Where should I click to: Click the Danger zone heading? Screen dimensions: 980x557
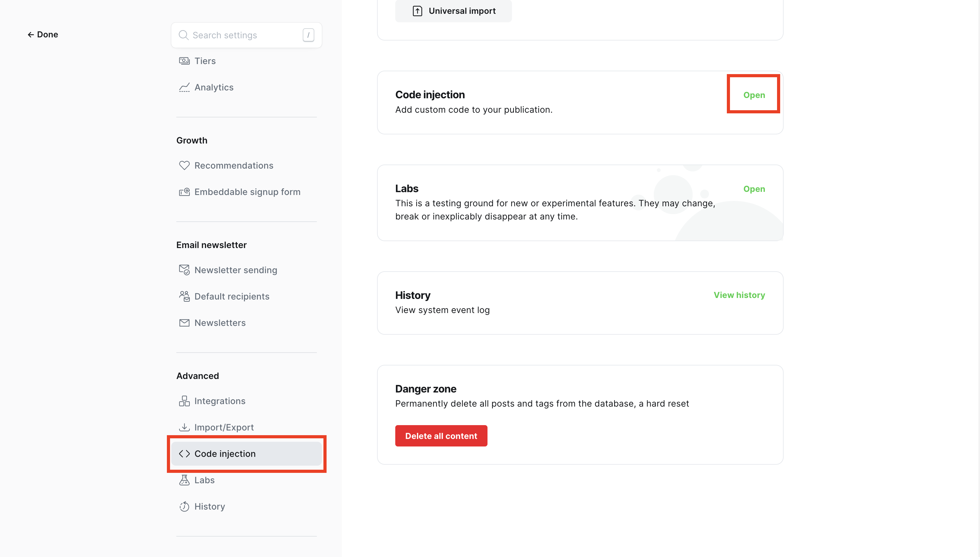425,389
